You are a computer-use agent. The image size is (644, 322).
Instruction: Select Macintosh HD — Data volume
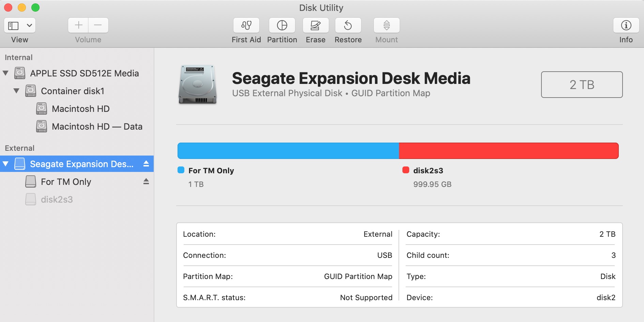(97, 127)
